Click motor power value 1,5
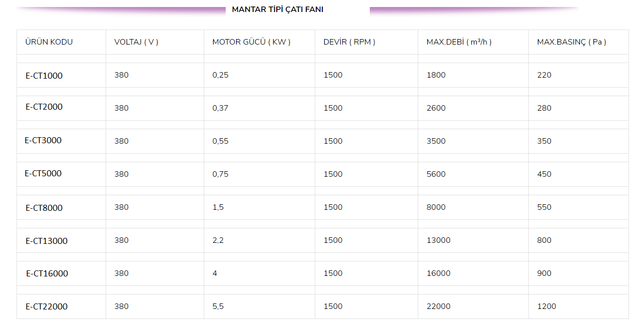This screenshot has width=644, height=331. [x=218, y=207]
